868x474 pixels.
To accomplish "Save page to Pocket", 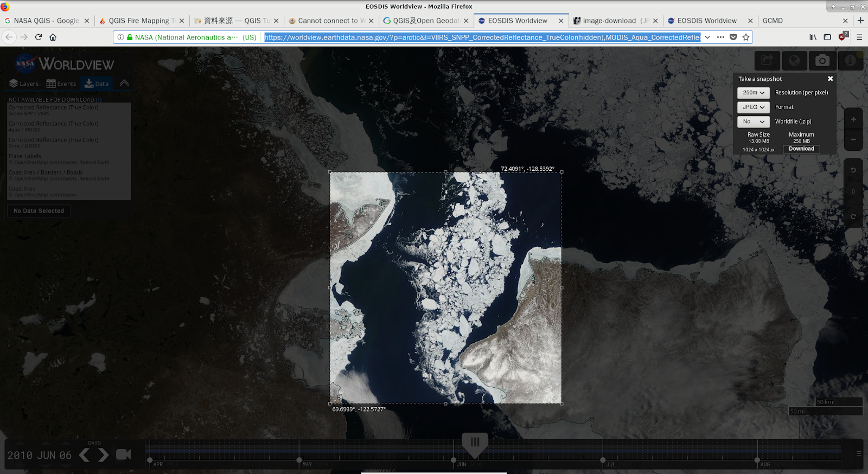I will click(x=733, y=37).
